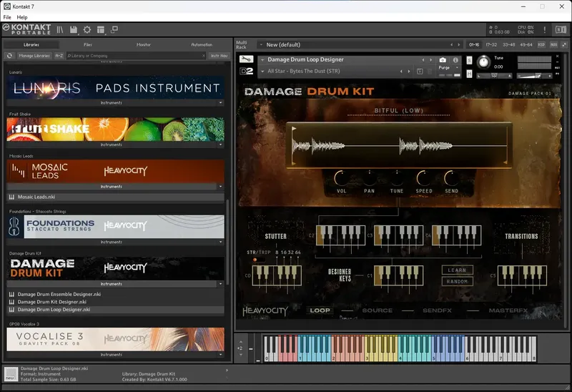Switch to the Automation tab

click(x=202, y=44)
